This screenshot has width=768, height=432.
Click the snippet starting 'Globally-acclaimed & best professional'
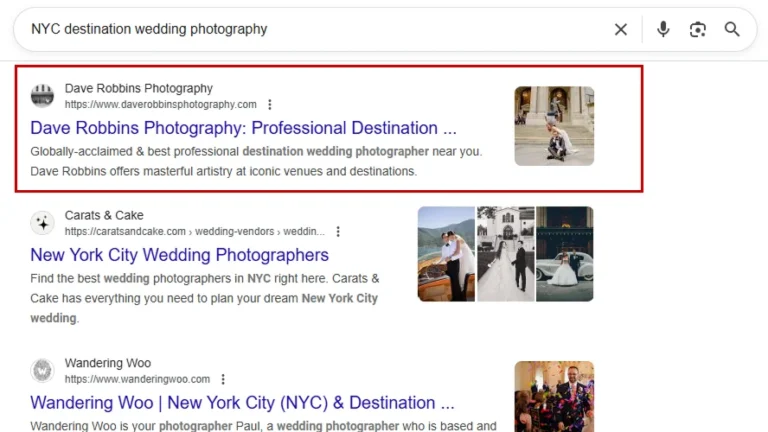point(256,161)
